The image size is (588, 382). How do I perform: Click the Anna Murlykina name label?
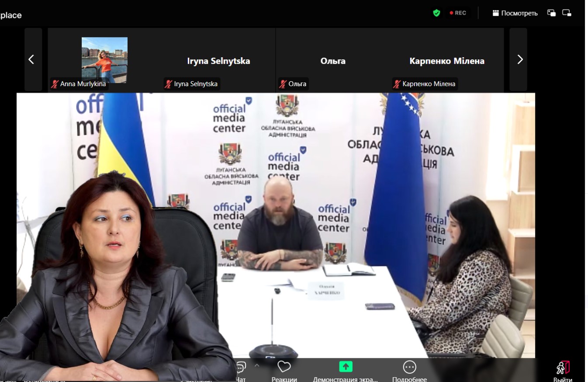(83, 84)
